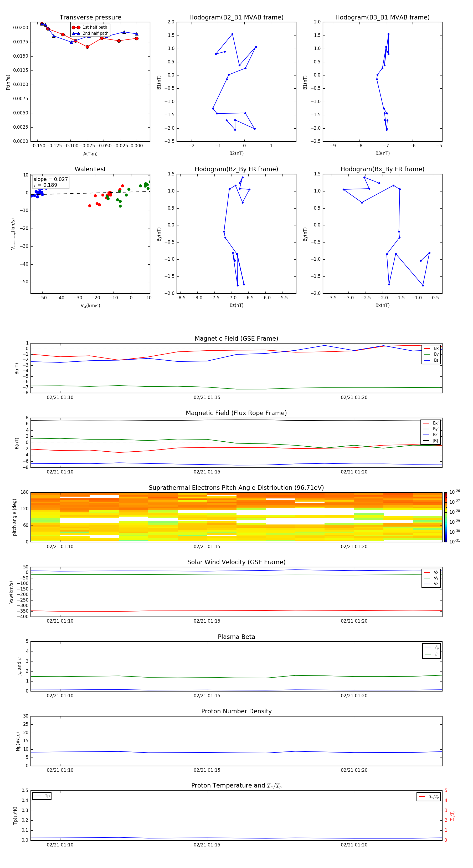Click the "Hodogram(Bz_By FR frame)" title
Viewport: 473px width, 868px height.
click(236, 169)
